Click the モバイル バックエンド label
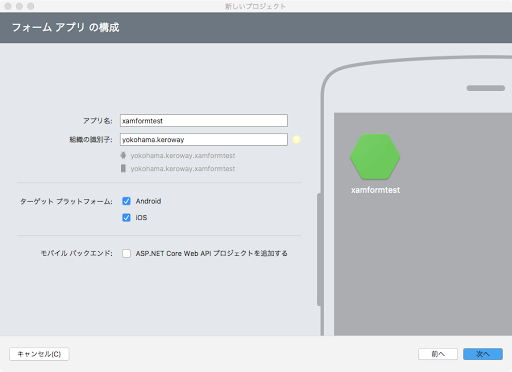512x372 pixels. pos(76,253)
